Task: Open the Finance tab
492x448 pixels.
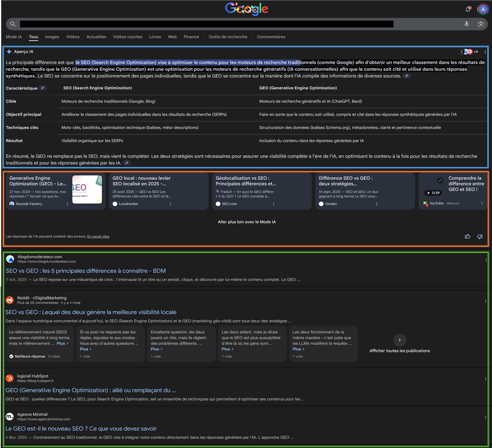Action: pos(192,37)
